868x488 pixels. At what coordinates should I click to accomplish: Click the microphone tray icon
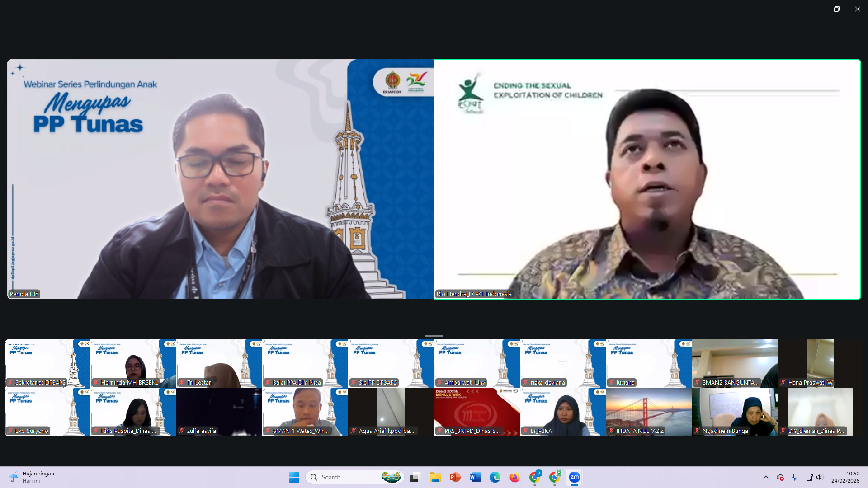pos(794,477)
